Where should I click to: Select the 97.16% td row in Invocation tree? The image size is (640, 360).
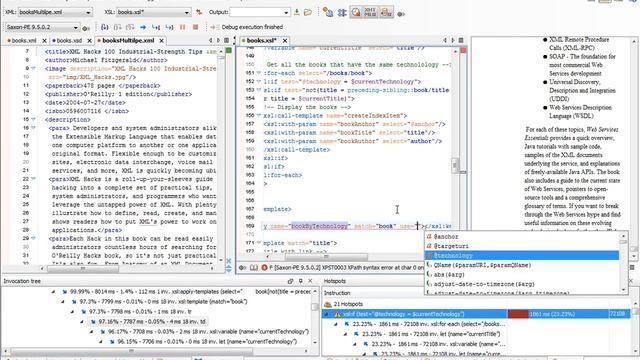pos(148,322)
